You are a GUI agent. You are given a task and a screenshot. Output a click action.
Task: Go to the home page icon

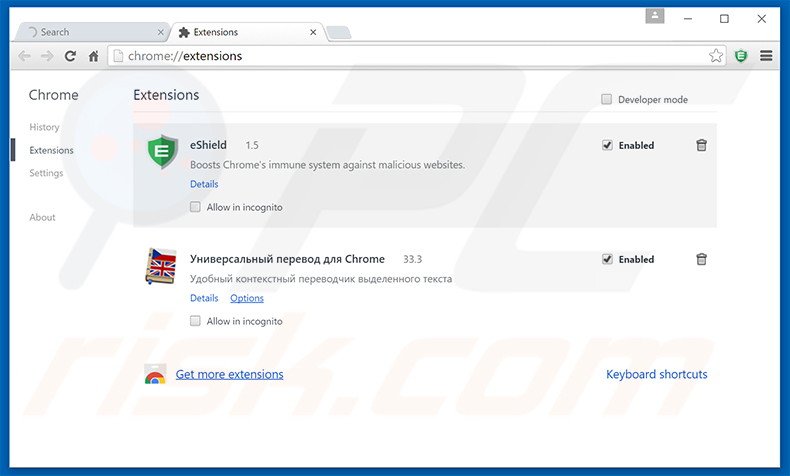click(x=93, y=56)
